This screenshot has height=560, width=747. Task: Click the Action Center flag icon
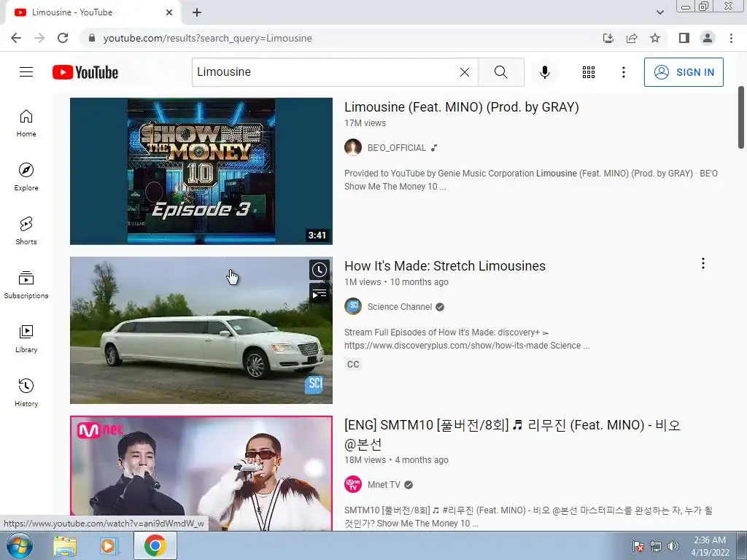(638, 546)
